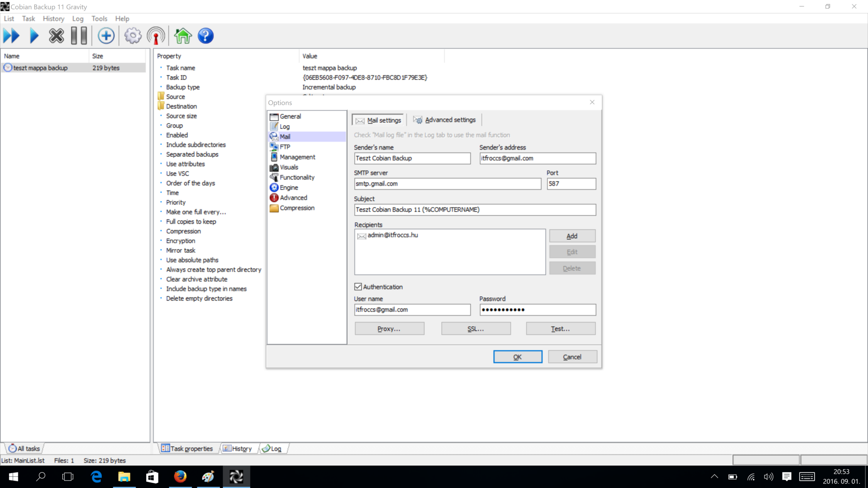Pause the backup scheduler
Screen dimensions: 868x488
(x=79, y=36)
